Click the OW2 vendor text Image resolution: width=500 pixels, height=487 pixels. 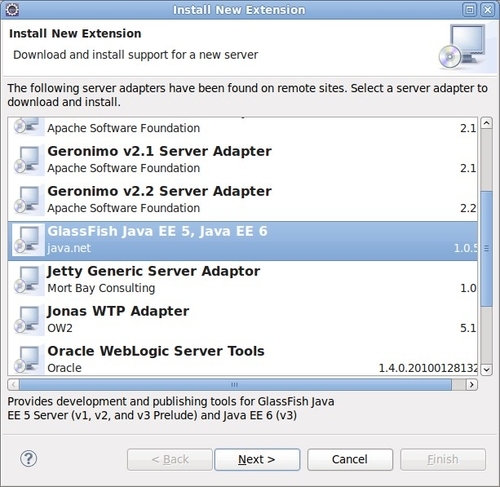[60, 328]
